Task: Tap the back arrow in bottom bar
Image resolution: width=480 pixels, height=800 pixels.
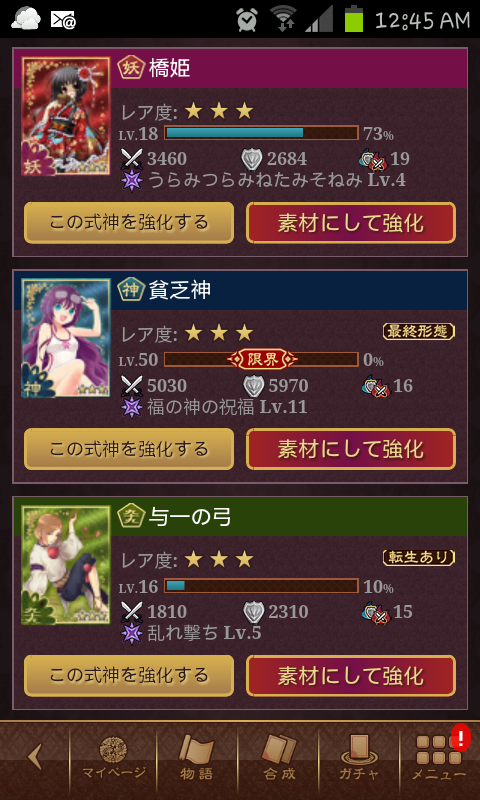Action: point(35,757)
